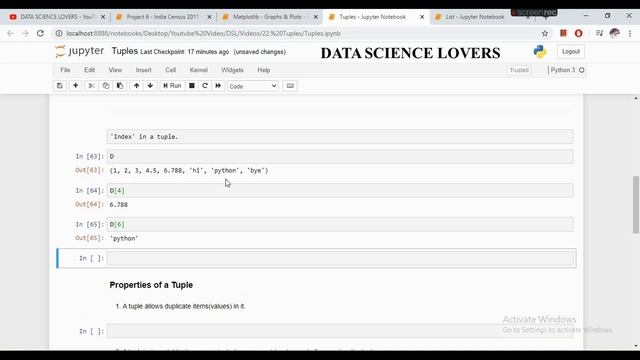Click the Properties of a Tuple heading
Image resolution: width=640 pixels, height=360 pixels.
coord(151,285)
